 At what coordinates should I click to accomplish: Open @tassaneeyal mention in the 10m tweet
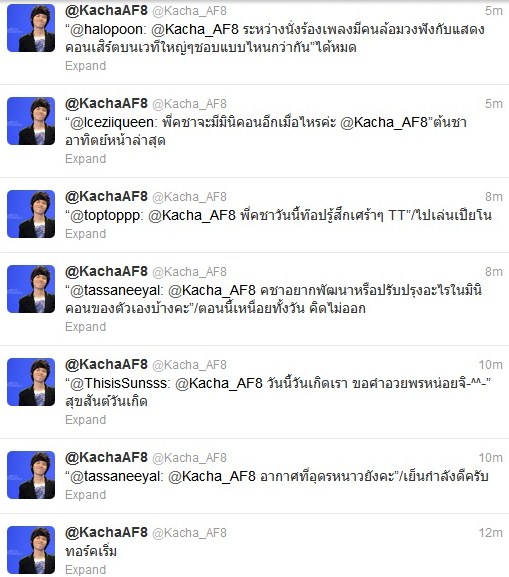pyautogui.click(x=115, y=477)
